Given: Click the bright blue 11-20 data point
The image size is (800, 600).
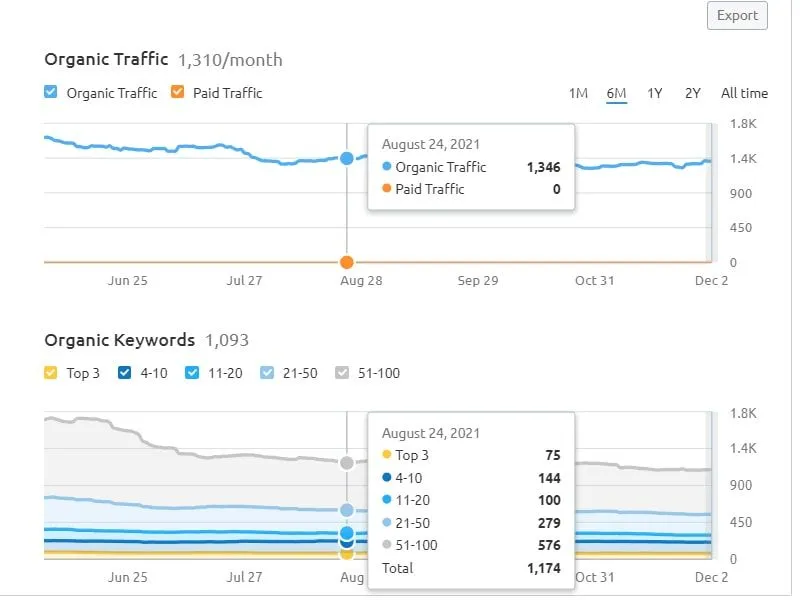Looking at the screenshot, I should point(347,533).
